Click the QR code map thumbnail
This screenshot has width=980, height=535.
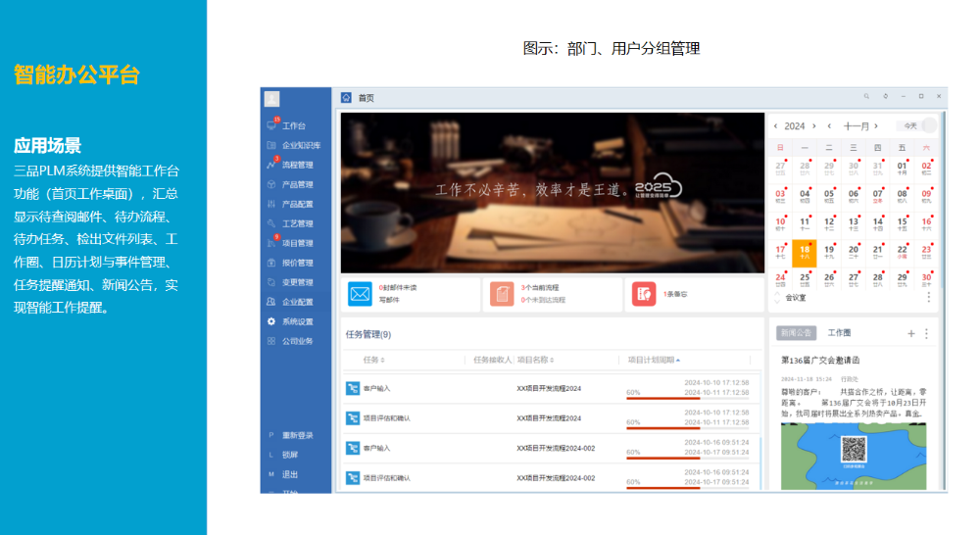pos(854,457)
